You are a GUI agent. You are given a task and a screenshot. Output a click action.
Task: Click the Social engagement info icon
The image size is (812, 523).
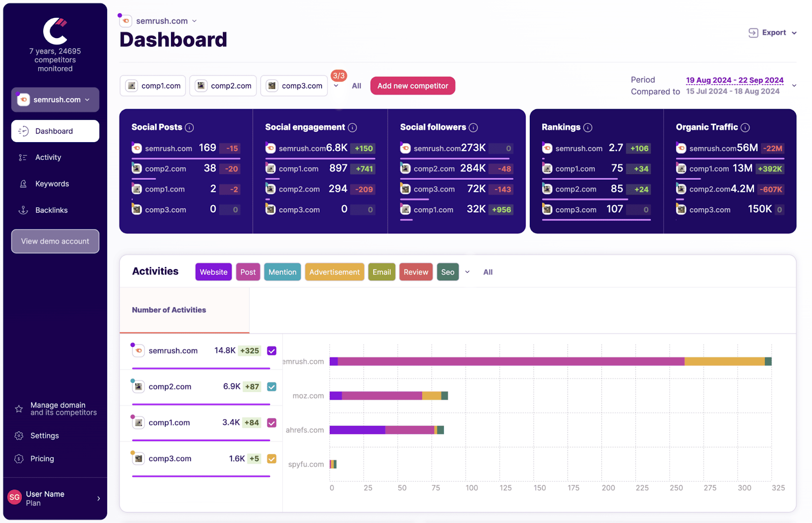point(352,127)
